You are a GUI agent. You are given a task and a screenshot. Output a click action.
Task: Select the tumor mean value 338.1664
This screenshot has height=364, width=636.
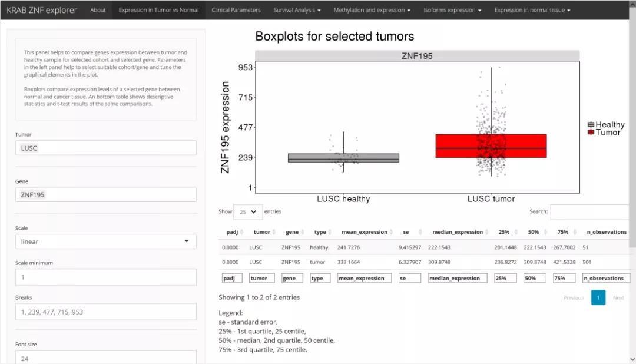[x=349, y=262]
